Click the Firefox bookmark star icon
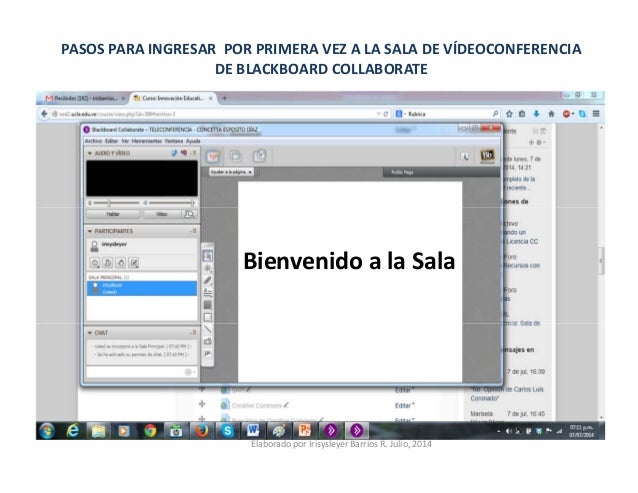This screenshot has height=493, width=638. click(509, 114)
